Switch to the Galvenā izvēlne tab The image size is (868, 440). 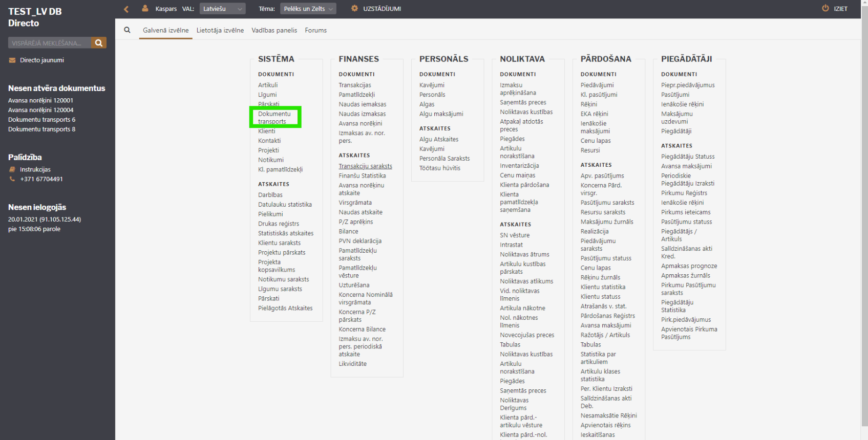[x=165, y=30]
